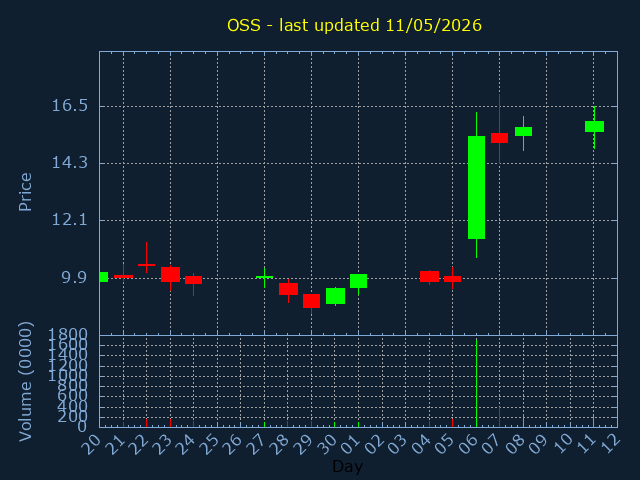Click the partial green candlestick for day 20

pos(104,277)
